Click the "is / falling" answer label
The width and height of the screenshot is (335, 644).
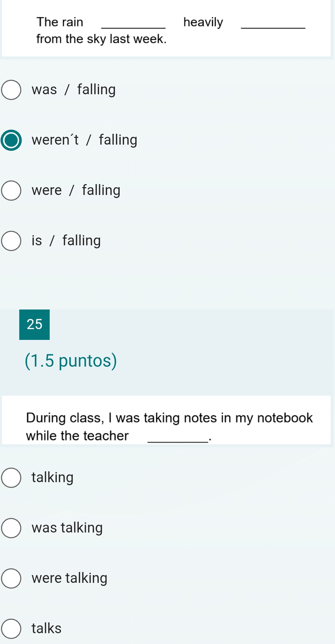pos(66,241)
